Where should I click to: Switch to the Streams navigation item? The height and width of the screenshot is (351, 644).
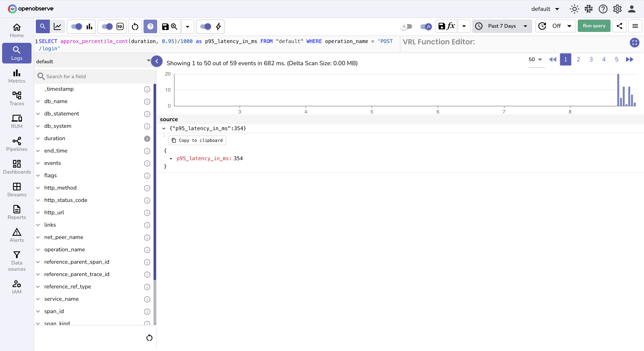[16, 190]
